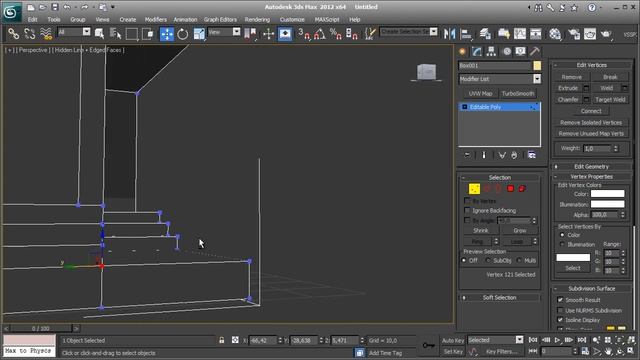
Task: Click the Configure Modifier Sets icon
Action: (531, 155)
